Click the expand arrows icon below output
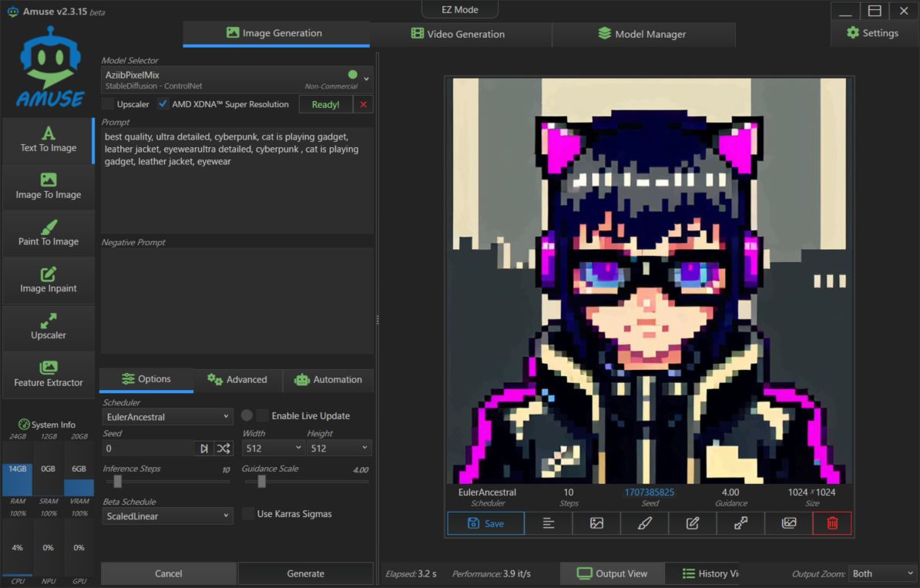 click(740, 523)
